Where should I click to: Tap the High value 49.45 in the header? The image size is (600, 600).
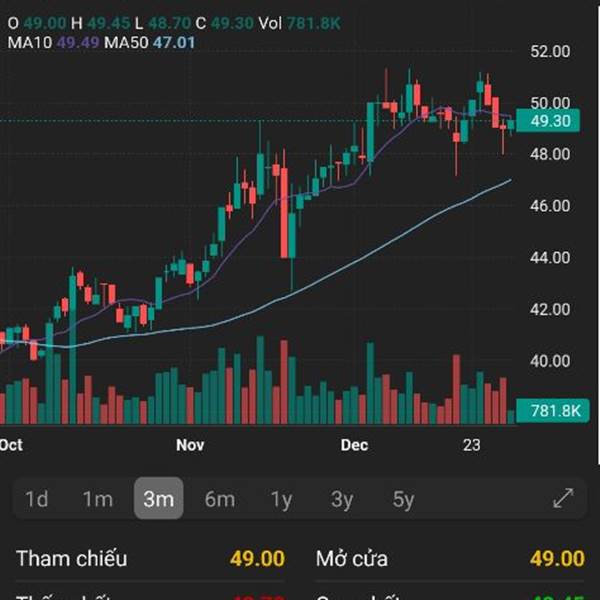109,23
